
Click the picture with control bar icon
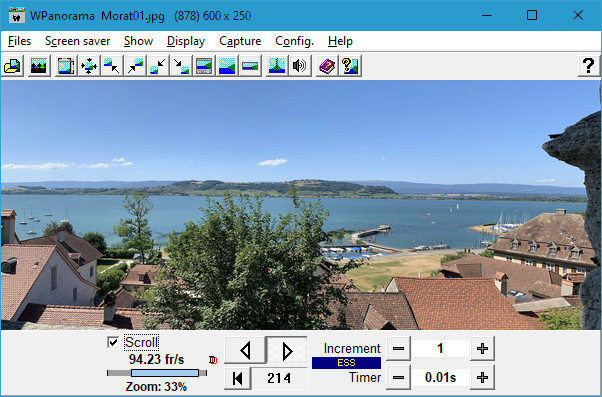(x=204, y=66)
